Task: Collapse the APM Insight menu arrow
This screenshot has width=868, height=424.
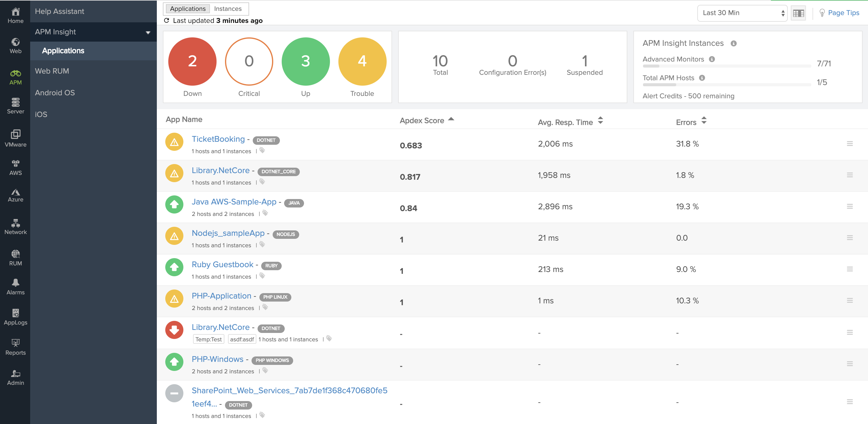Action: [147, 32]
